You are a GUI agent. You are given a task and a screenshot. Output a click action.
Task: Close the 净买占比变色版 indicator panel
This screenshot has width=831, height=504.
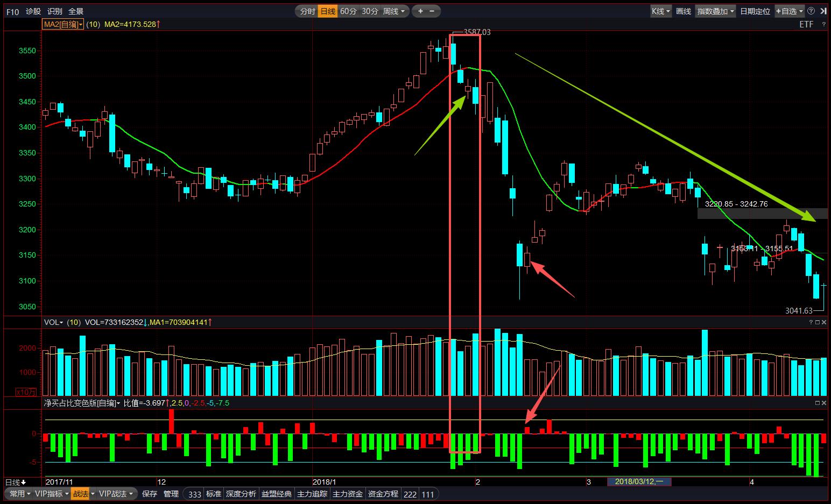(x=823, y=403)
